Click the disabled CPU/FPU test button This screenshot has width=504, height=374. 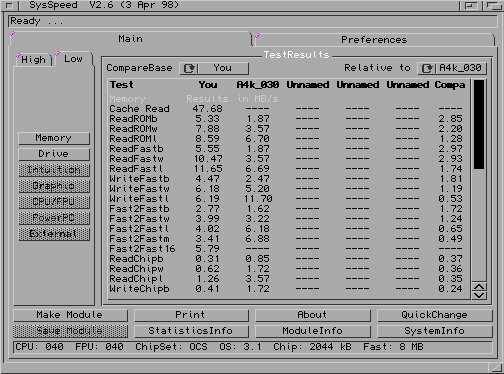54,202
